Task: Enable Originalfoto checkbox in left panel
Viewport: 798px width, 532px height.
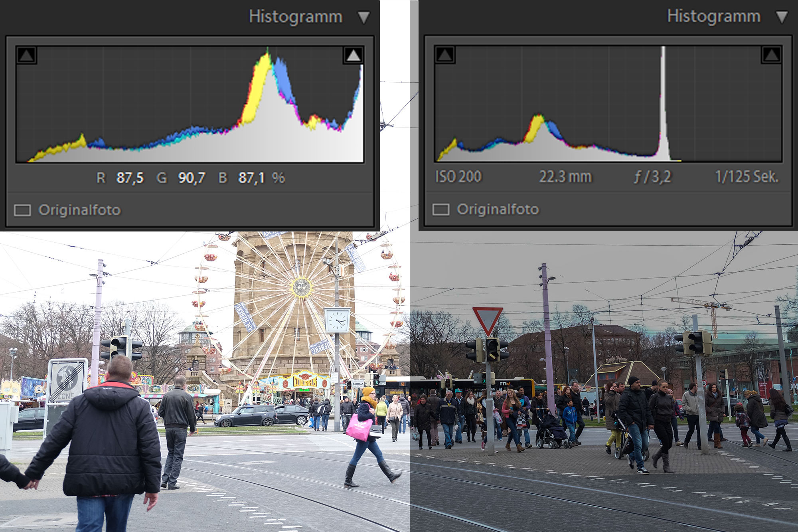Action: click(22, 210)
